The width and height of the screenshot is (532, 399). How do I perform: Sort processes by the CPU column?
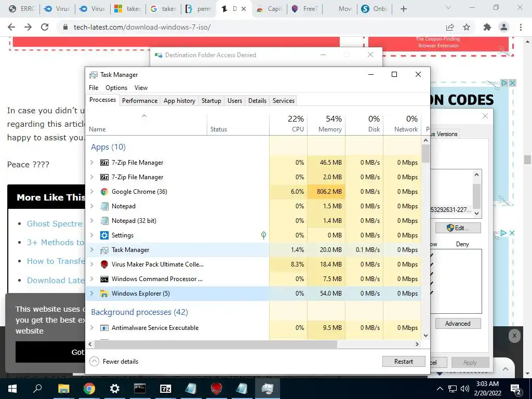point(288,124)
